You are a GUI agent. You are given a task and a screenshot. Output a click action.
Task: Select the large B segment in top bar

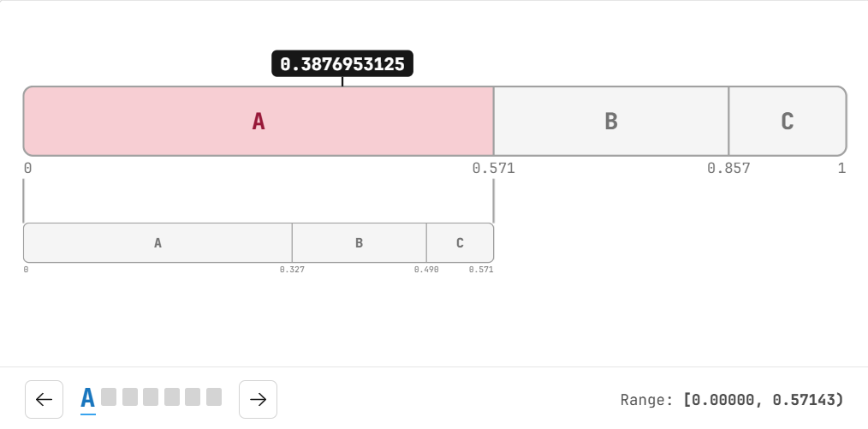coord(611,122)
